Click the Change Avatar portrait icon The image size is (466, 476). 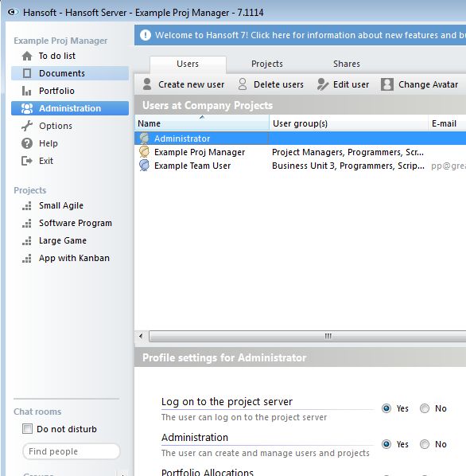tap(387, 84)
